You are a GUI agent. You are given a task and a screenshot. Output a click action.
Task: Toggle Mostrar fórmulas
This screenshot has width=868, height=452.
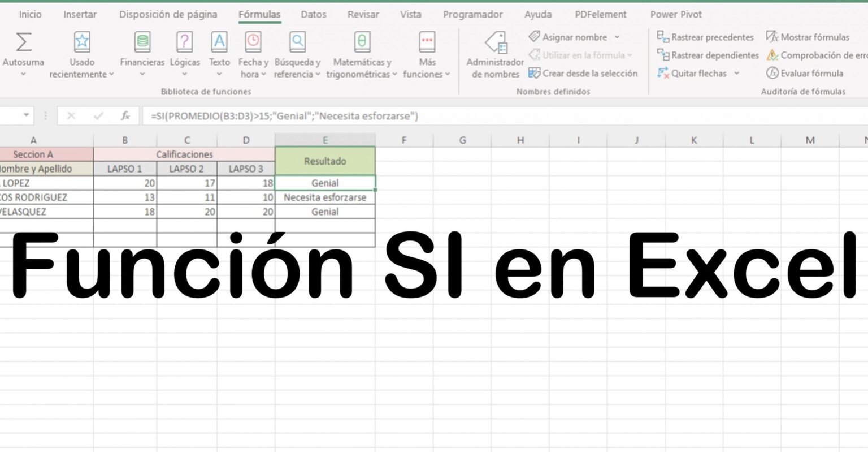pyautogui.click(x=808, y=37)
